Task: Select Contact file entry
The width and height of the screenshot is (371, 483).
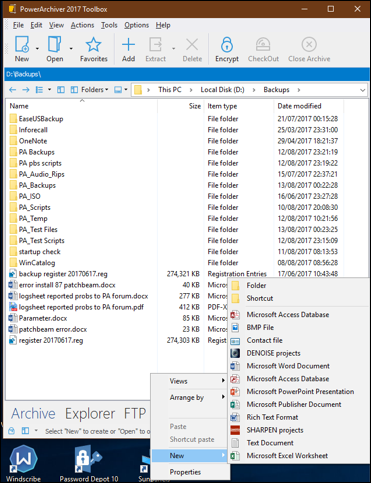Action: coord(264,340)
